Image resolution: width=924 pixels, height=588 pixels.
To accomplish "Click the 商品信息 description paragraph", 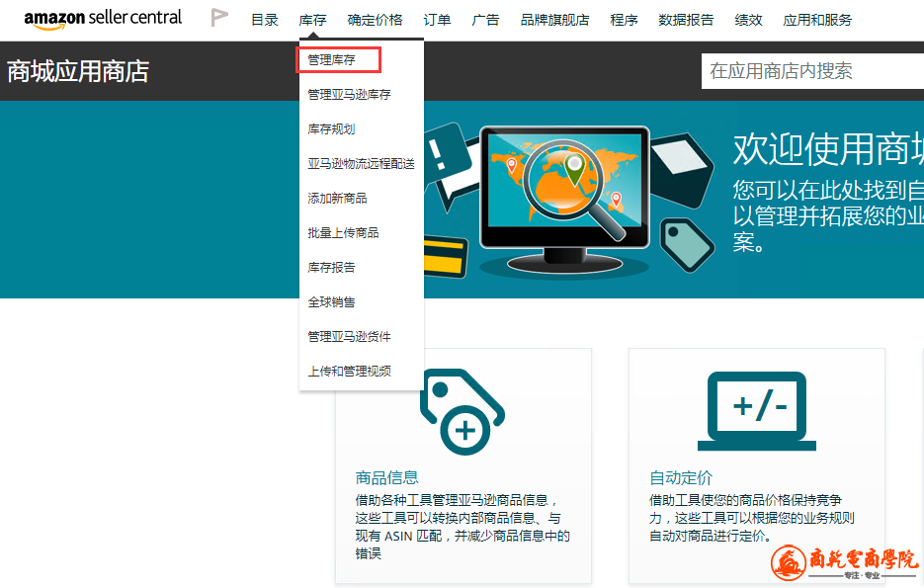I will click(x=462, y=527).
